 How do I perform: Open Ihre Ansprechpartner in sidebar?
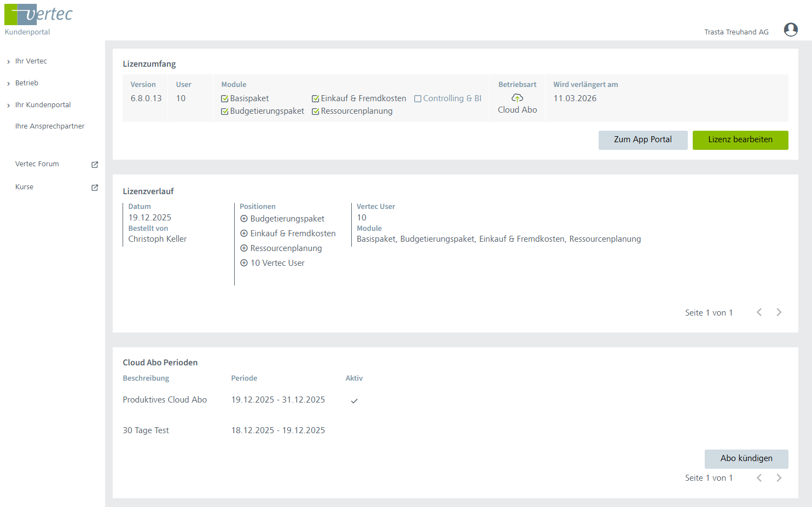50,126
